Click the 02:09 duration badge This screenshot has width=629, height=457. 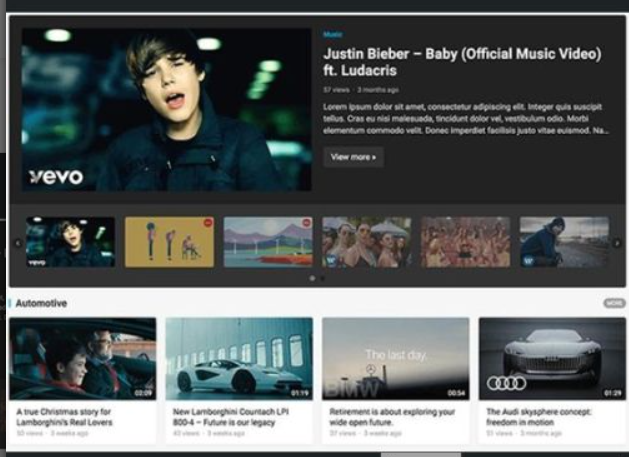click(x=143, y=393)
